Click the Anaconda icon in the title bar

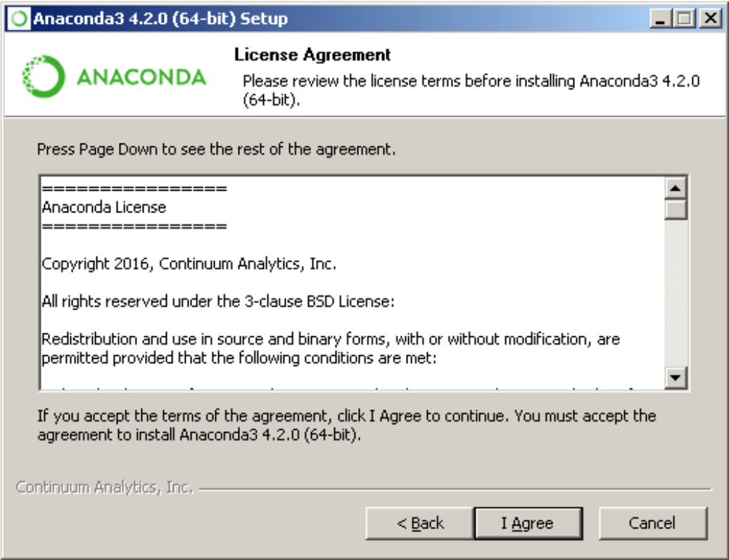(x=21, y=19)
